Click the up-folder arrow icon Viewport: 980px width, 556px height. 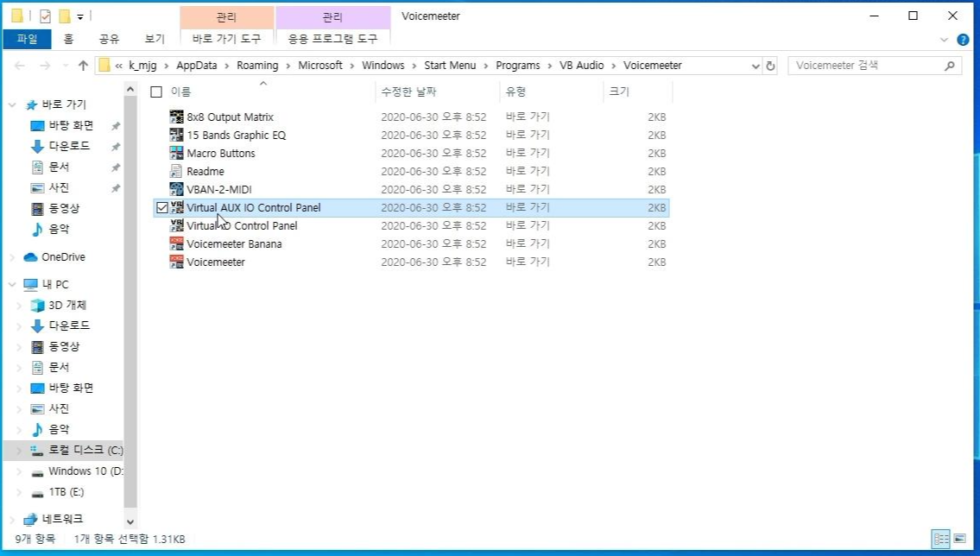click(83, 66)
